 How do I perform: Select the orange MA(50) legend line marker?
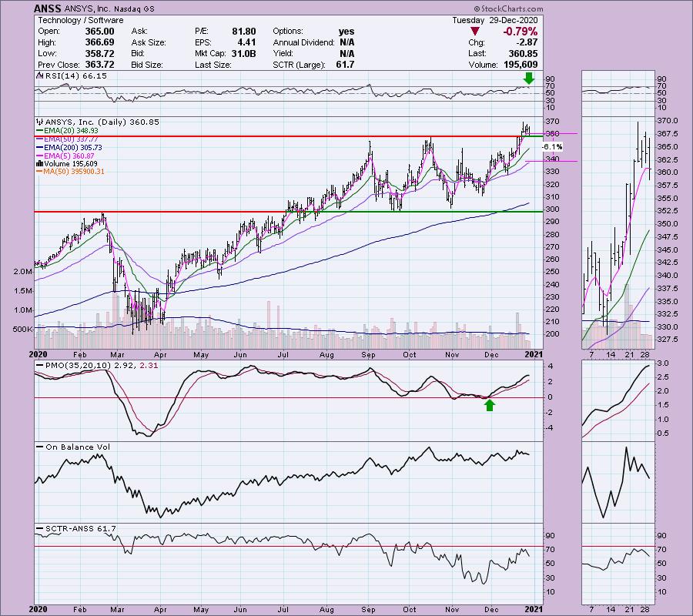(x=40, y=172)
